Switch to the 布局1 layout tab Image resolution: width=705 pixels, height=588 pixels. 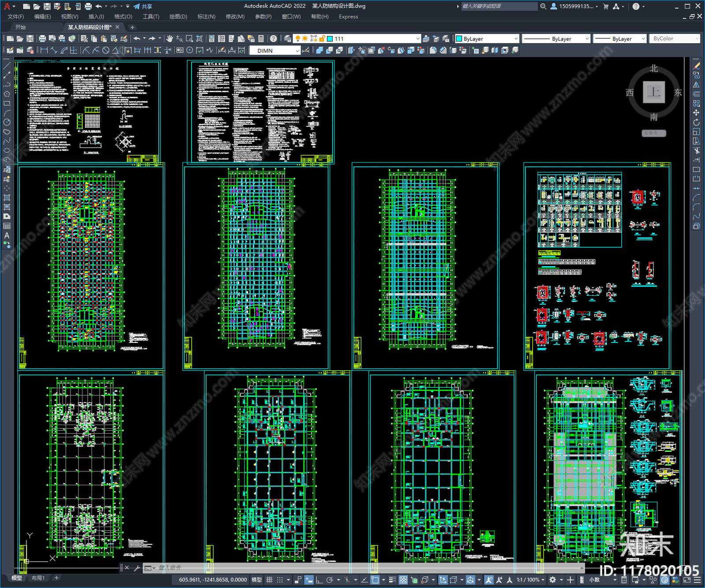38,578
